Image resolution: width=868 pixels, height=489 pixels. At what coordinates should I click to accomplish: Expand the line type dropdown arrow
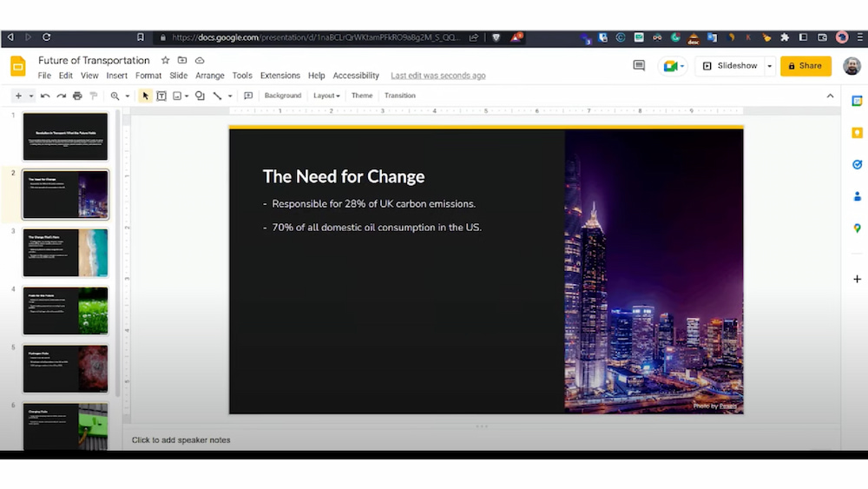coord(230,96)
